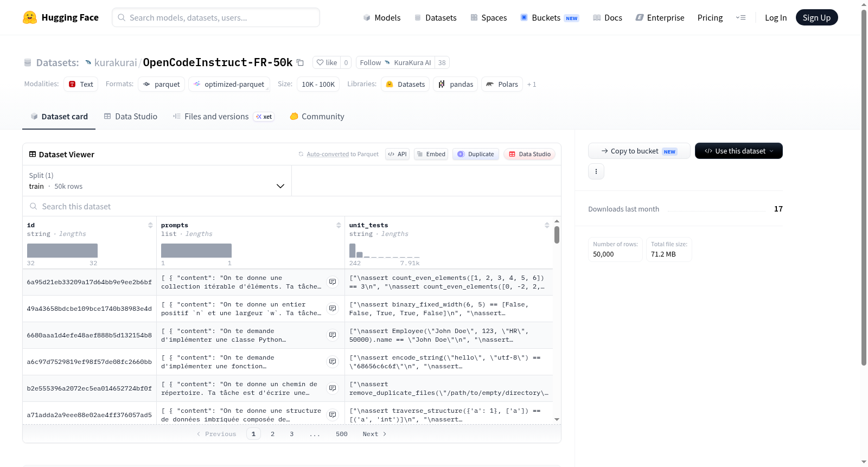The width and height of the screenshot is (868, 467).
Task: Click the Datasets breadcrumb label
Action: tap(58, 62)
